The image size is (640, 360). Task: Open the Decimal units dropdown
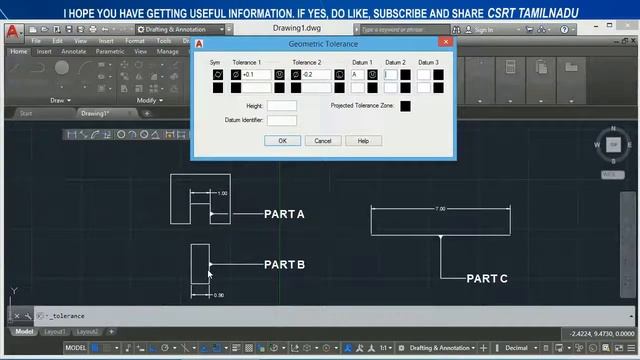point(521,348)
